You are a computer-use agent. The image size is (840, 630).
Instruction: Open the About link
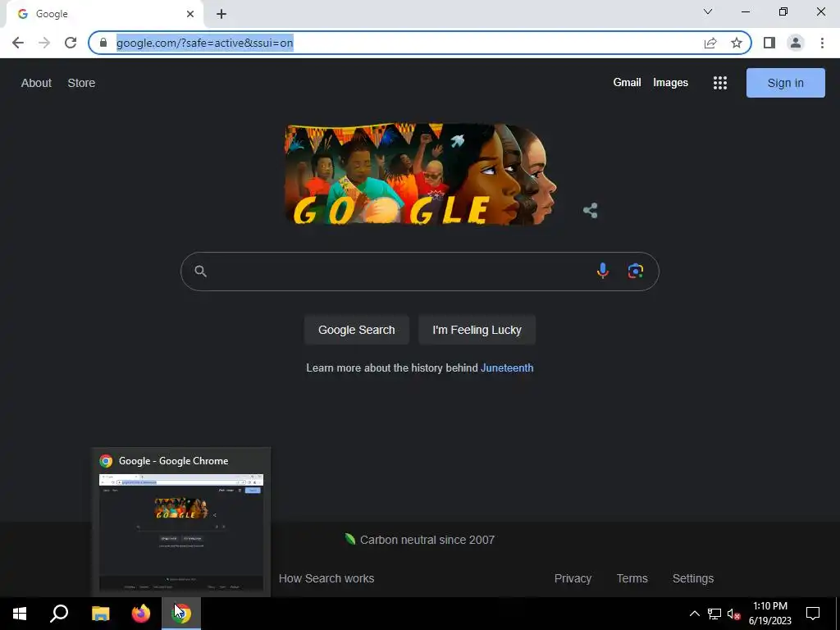coord(36,83)
